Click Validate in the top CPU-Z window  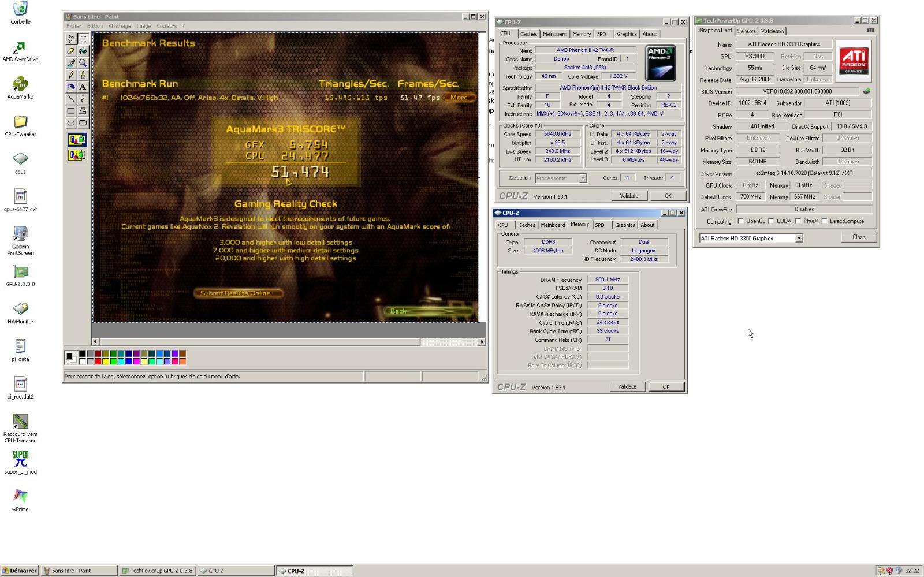click(629, 196)
